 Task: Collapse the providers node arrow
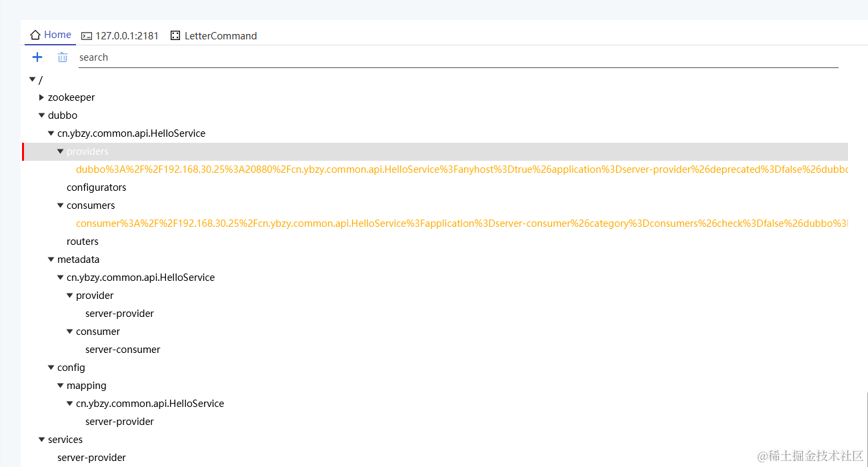[60, 151]
